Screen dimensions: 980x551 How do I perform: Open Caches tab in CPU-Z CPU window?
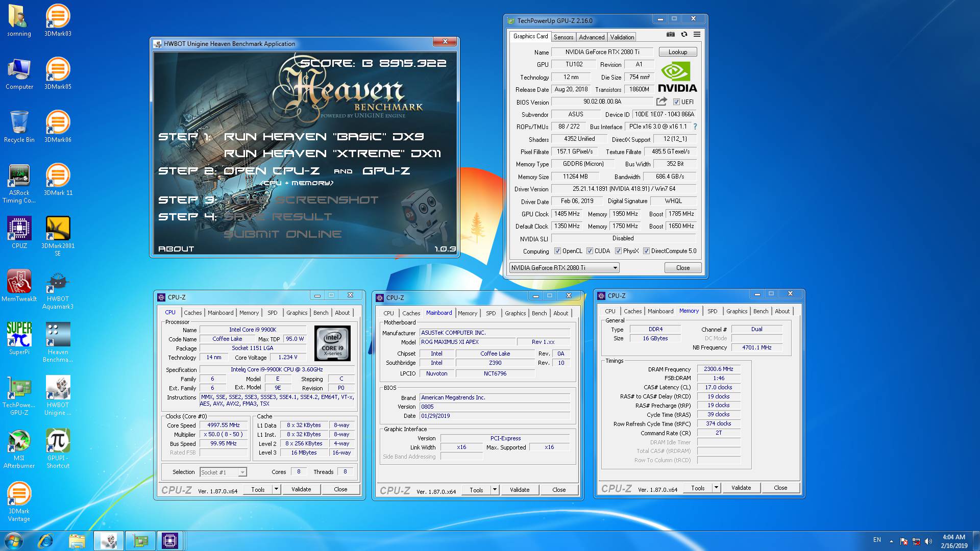193,313
